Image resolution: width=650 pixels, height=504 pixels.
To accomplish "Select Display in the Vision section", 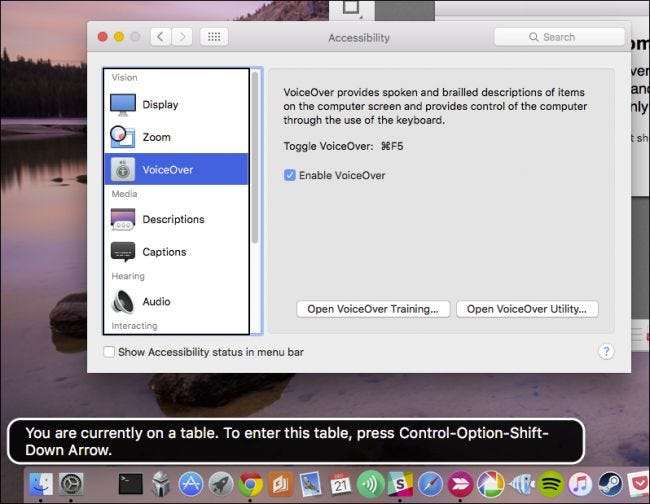I will [x=160, y=104].
